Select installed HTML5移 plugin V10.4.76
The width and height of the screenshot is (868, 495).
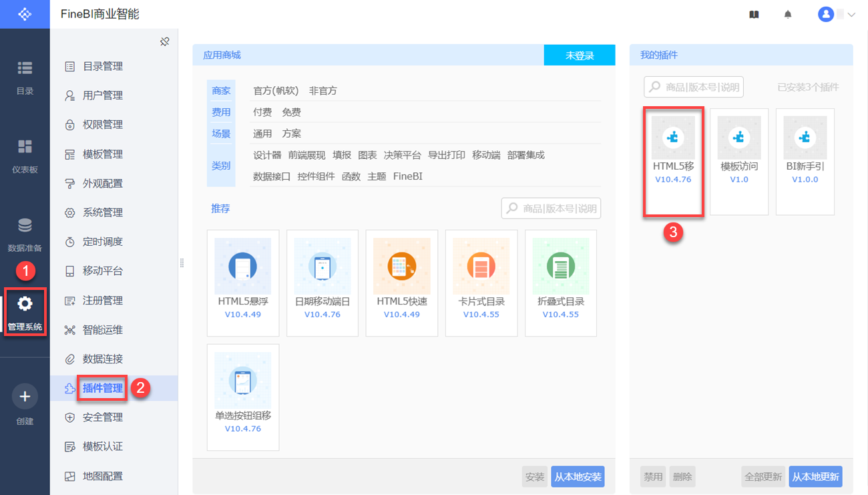pyautogui.click(x=673, y=162)
